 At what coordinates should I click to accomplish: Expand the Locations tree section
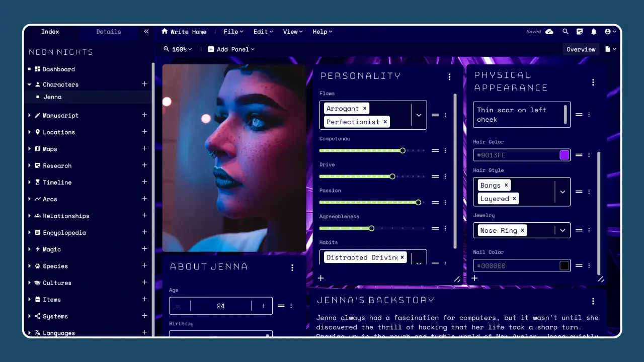tap(30, 132)
